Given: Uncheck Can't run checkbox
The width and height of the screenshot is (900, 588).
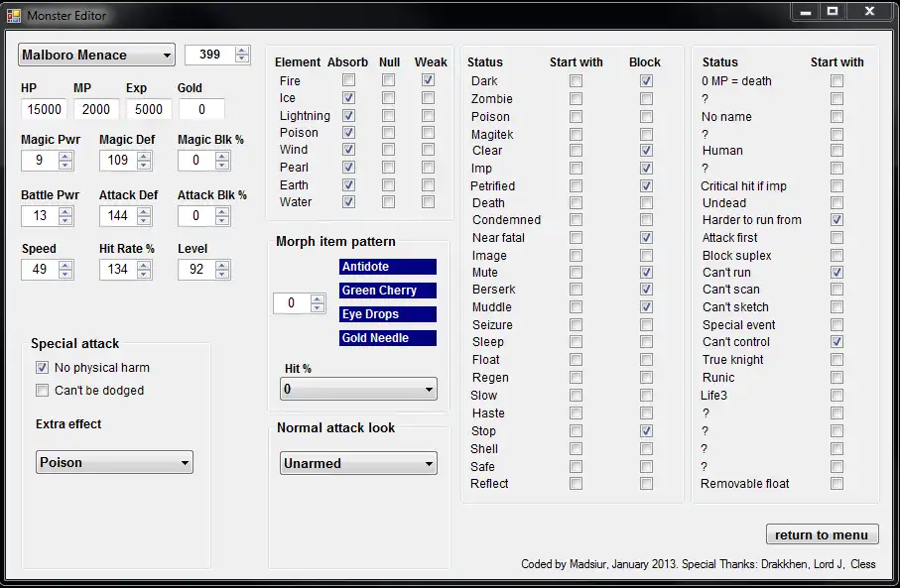Looking at the screenshot, I should 836,273.
